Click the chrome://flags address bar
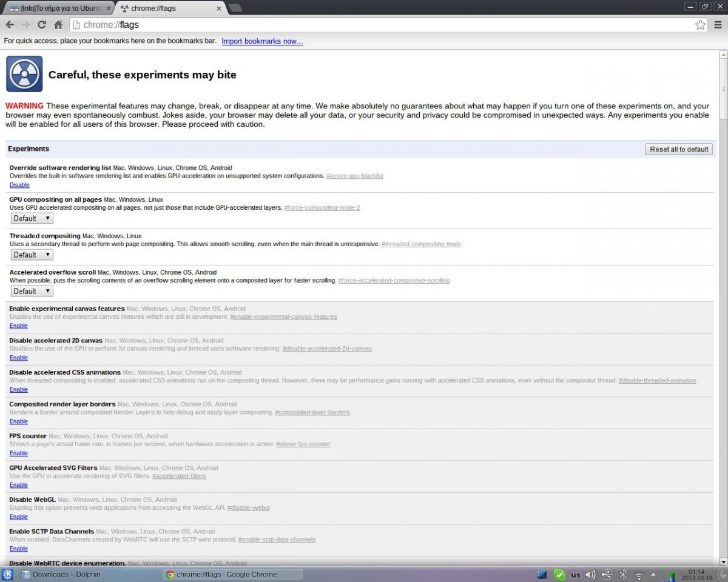 point(388,25)
